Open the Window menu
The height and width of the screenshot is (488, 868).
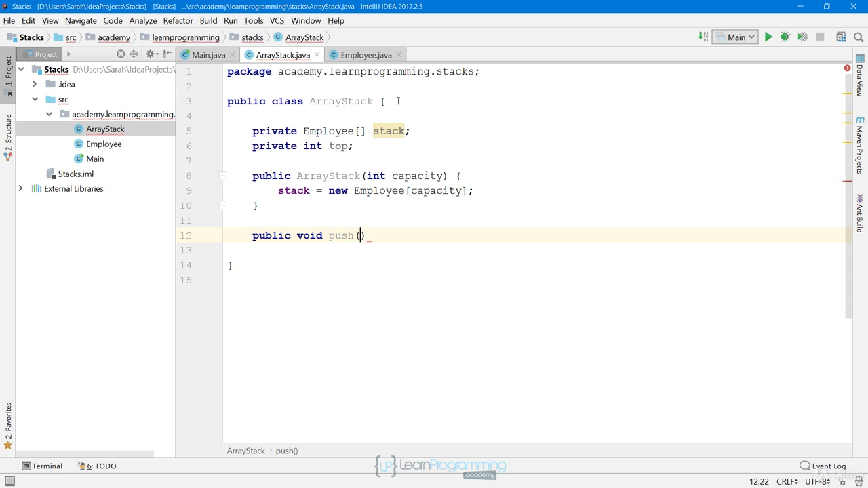point(306,20)
